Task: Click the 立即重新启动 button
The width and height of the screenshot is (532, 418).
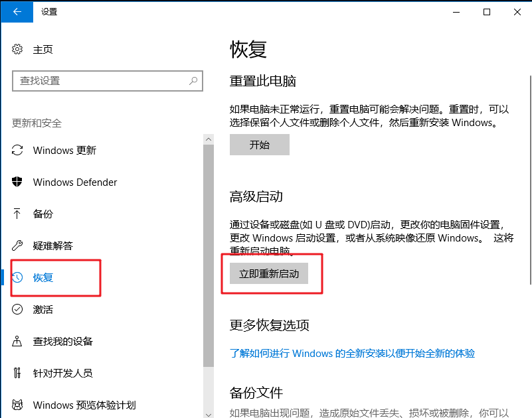Action: [x=270, y=273]
